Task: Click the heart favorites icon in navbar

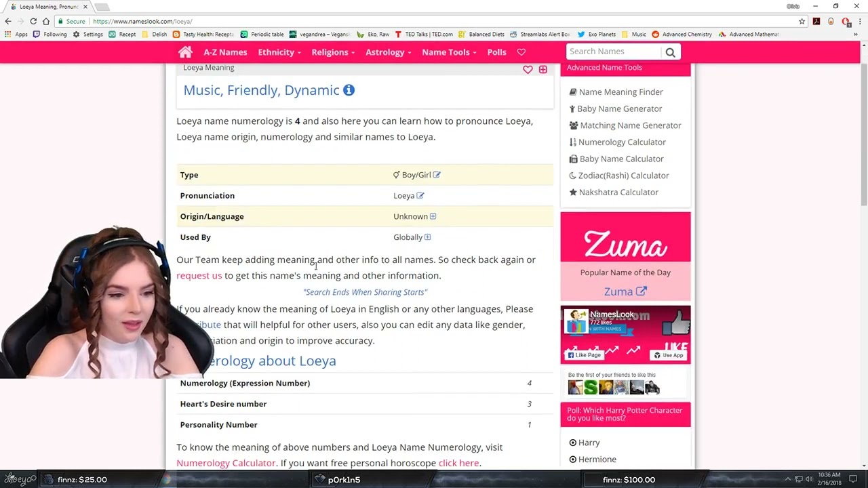Action: (x=521, y=52)
